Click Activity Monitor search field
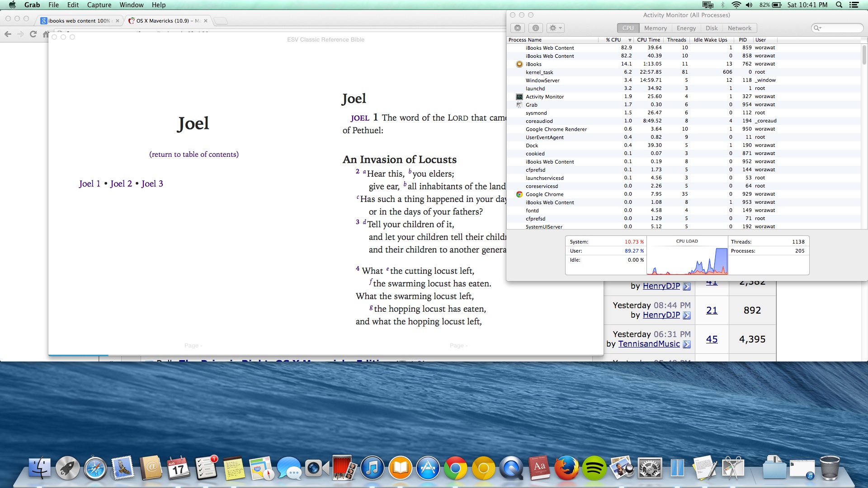868x488 pixels. click(837, 28)
